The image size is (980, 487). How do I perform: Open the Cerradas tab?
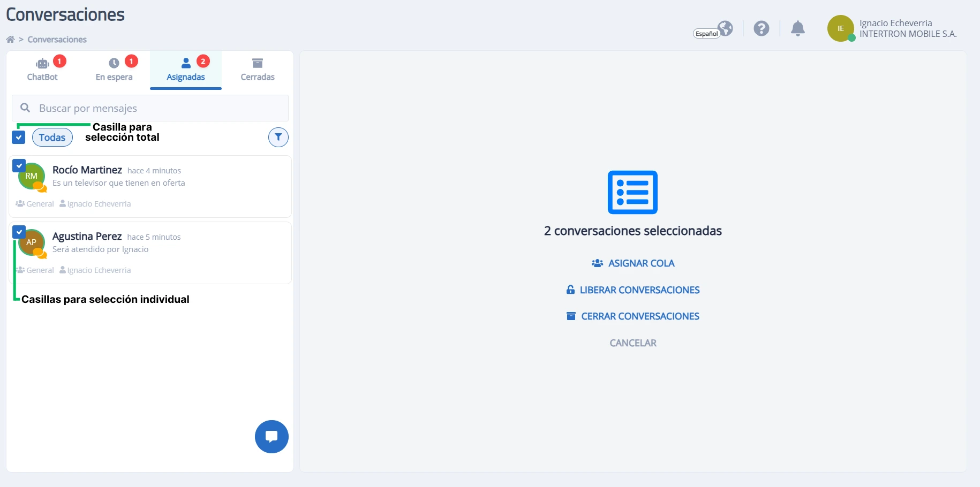pos(258,70)
